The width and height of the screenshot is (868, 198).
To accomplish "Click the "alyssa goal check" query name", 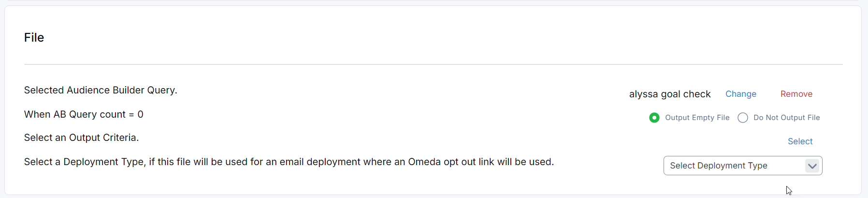I will 669,94.
